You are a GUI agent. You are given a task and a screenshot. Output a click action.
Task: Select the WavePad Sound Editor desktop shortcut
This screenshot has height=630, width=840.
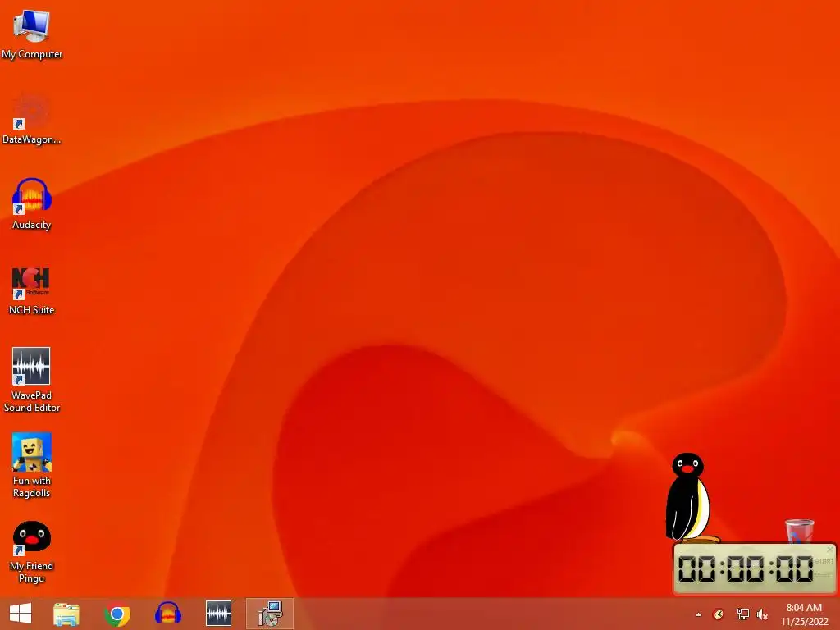click(x=32, y=379)
